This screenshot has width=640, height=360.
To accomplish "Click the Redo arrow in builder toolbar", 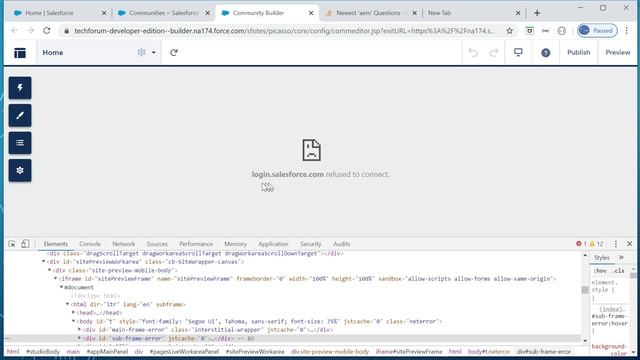I will (x=494, y=52).
